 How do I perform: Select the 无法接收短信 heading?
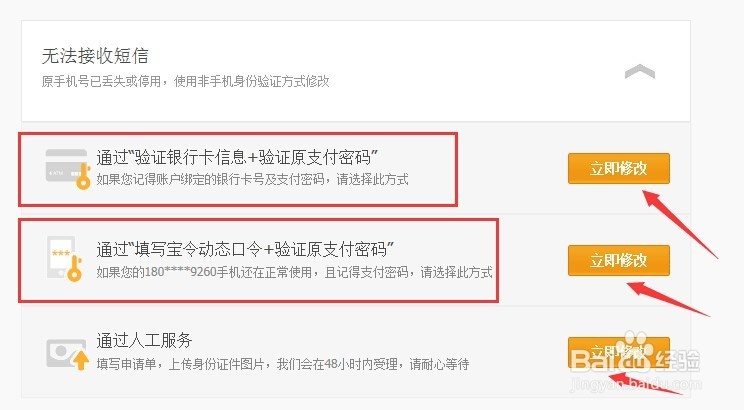(95, 56)
